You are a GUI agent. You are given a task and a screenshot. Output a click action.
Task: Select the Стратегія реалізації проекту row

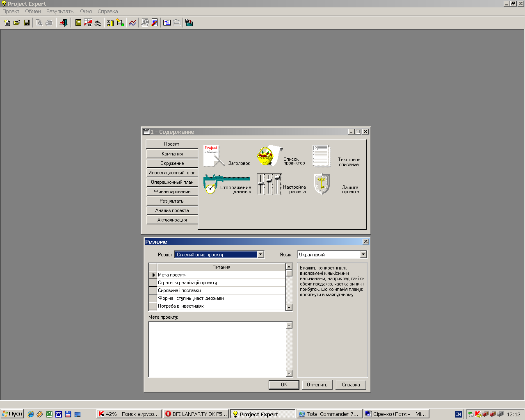(221, 283)
